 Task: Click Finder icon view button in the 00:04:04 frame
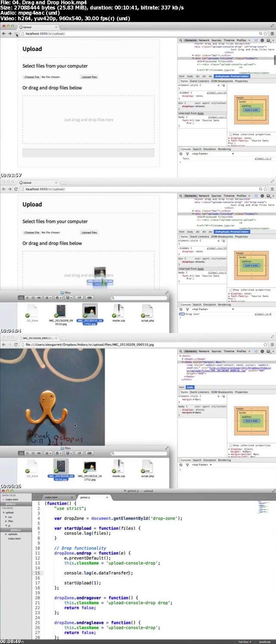coord(21,298)
